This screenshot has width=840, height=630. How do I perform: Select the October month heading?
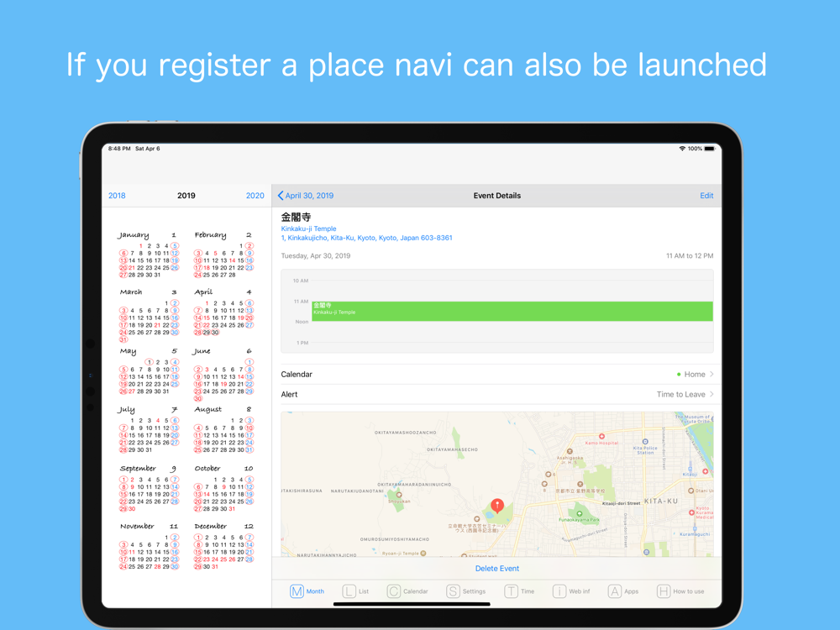point(207,468)
